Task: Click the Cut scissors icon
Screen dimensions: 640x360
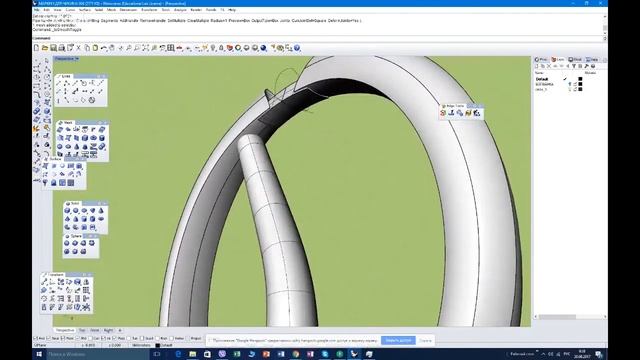Action: (x=79, y=48)
